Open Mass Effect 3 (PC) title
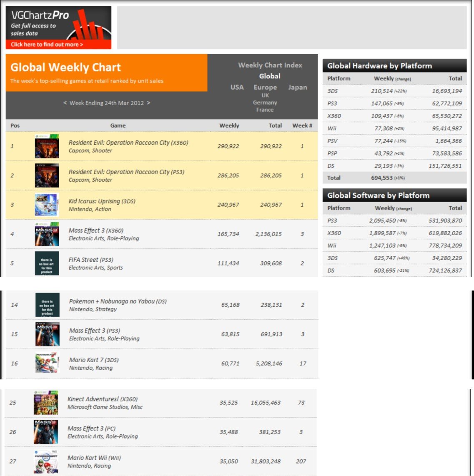Viewport: 474px width, 476px height. pos(91,428)
